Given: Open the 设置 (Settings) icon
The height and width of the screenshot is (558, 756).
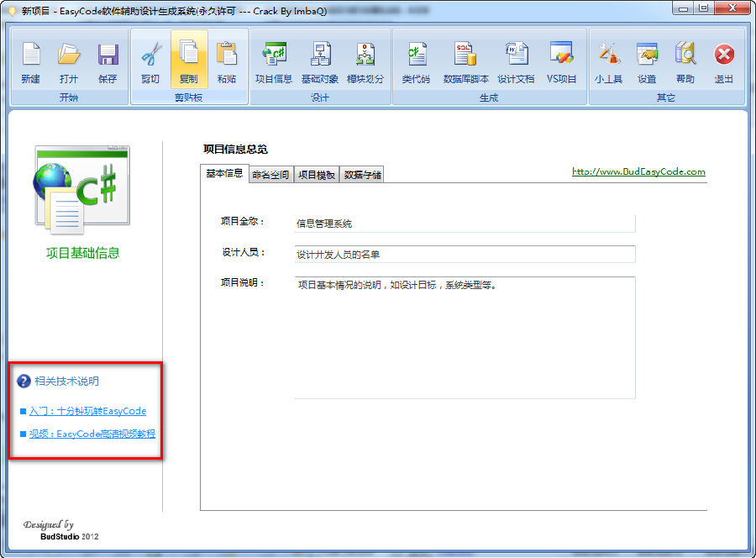Looking at the screenshot, I should coord(647,62).
